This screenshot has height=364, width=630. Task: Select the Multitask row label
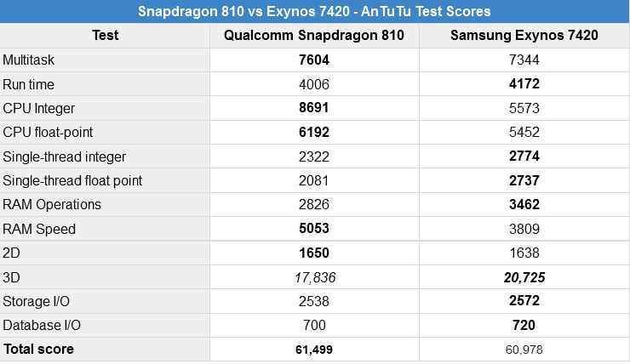[x=28, y=60]
